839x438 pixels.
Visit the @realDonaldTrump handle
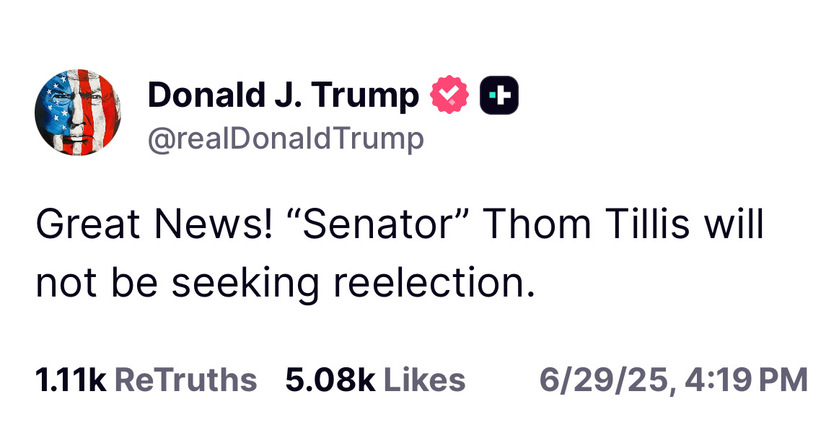[286, 139]
